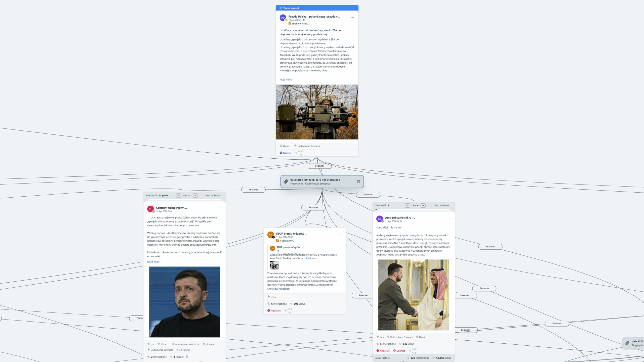Screen dimensions: 644x362
Task: Click the fingerprint ID 0755ceff-b1c9-1a1d-ca79 text
Action: tap(315, 180)
